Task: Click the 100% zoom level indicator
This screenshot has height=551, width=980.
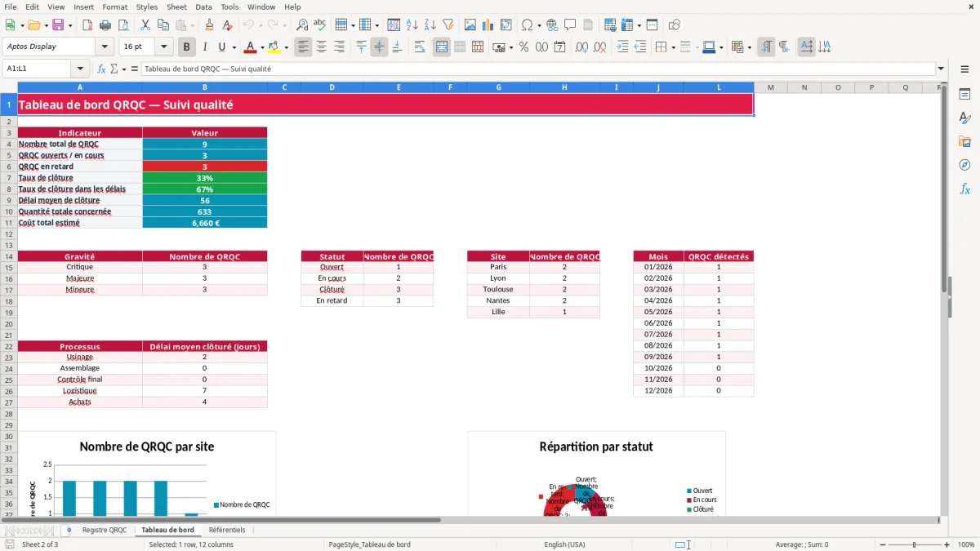Action: coord(966,544)
